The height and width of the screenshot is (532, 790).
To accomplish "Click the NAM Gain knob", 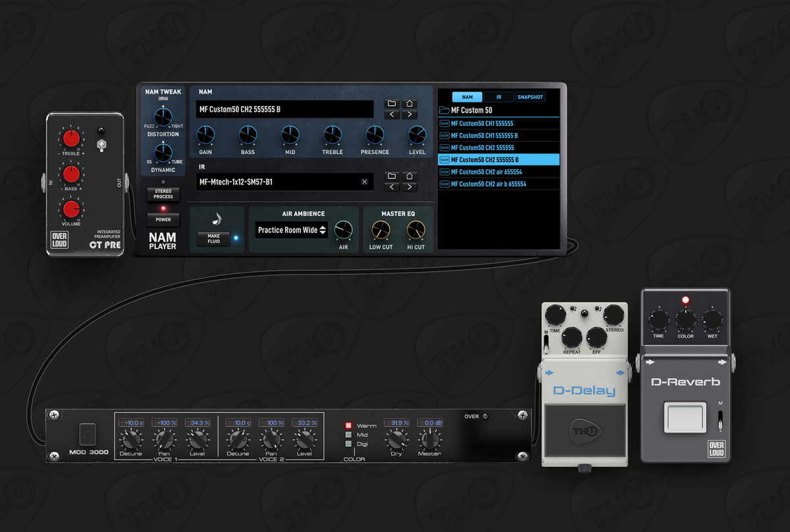I will (x=205, y=135).
